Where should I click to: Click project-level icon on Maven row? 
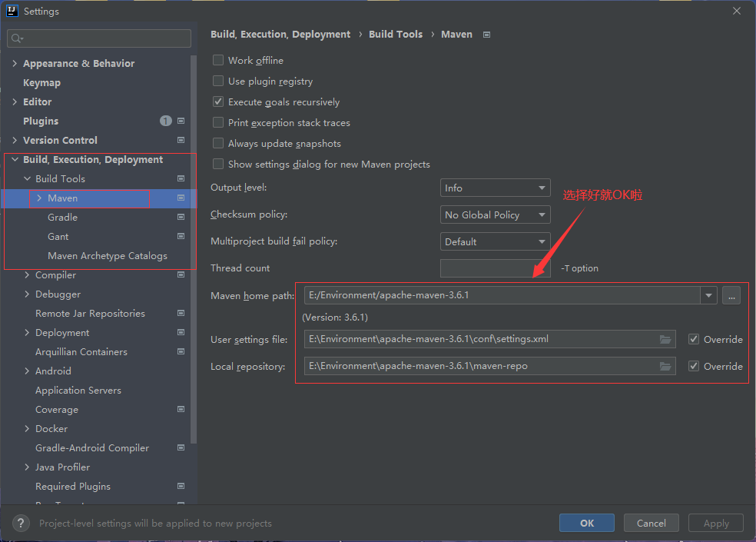pos(181,198)
